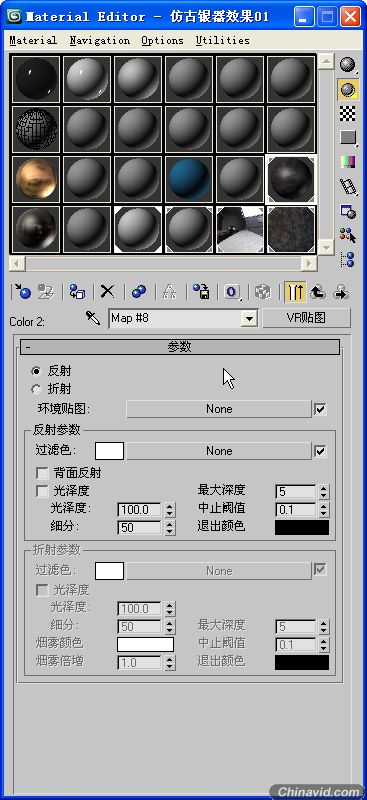367x800 pixels.
Task: Click the eyedropper pick material icon
Action: (93, 318)
